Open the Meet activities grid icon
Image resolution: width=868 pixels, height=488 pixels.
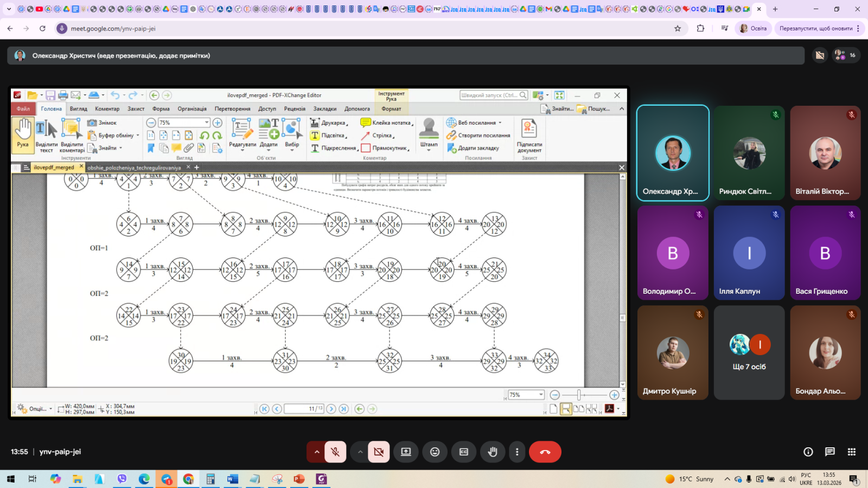click(851, 452)
